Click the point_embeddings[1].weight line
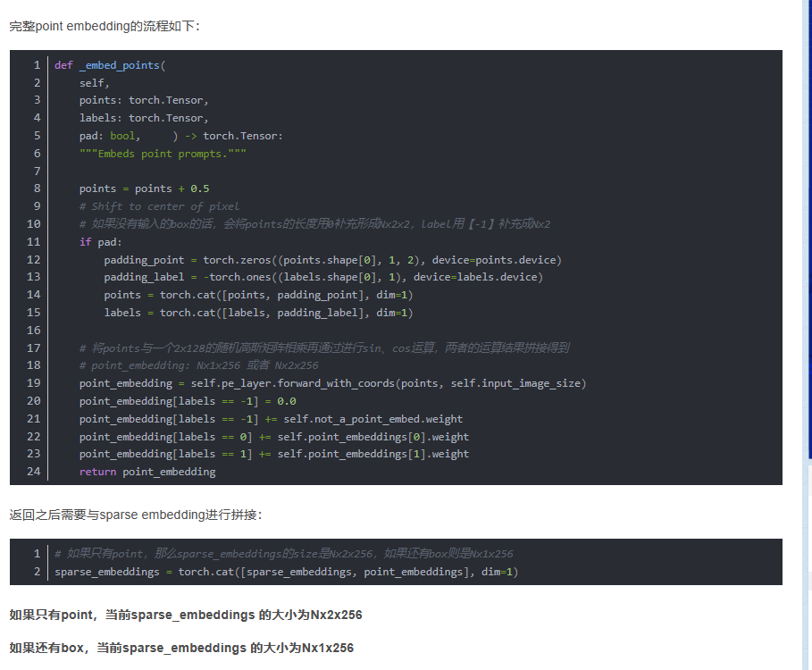Viewport: 812px width, 670px height. pyautogui.click(x=273, y=454)
